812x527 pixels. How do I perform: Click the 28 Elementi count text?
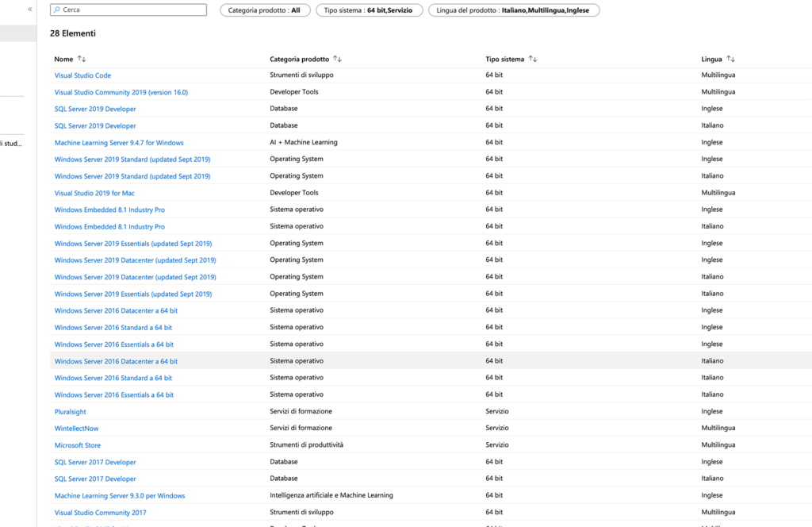[73, 33]
